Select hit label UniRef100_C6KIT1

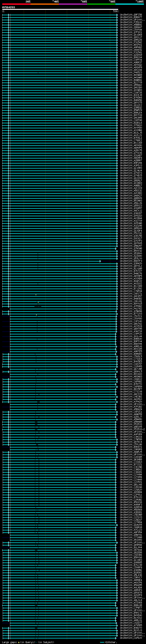131,294
